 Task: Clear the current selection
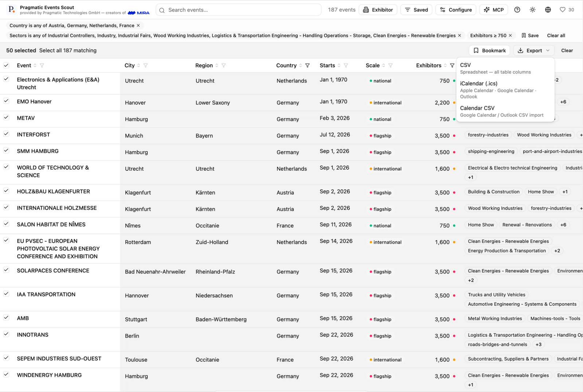(567, 51)
